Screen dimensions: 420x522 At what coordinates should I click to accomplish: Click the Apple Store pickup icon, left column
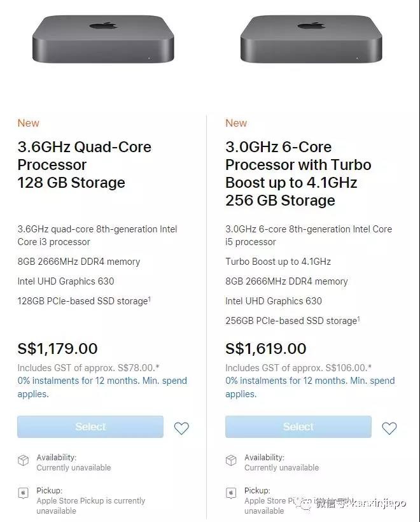[x=24, y=494]
